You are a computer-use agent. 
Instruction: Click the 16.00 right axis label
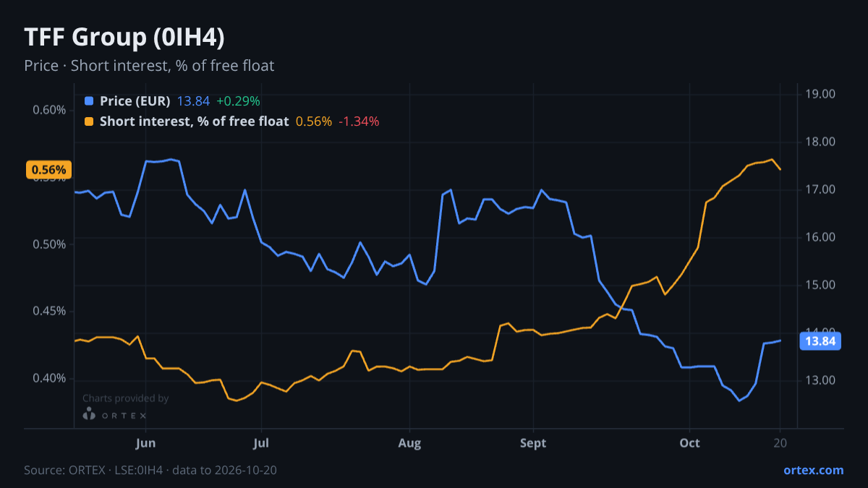821,237
